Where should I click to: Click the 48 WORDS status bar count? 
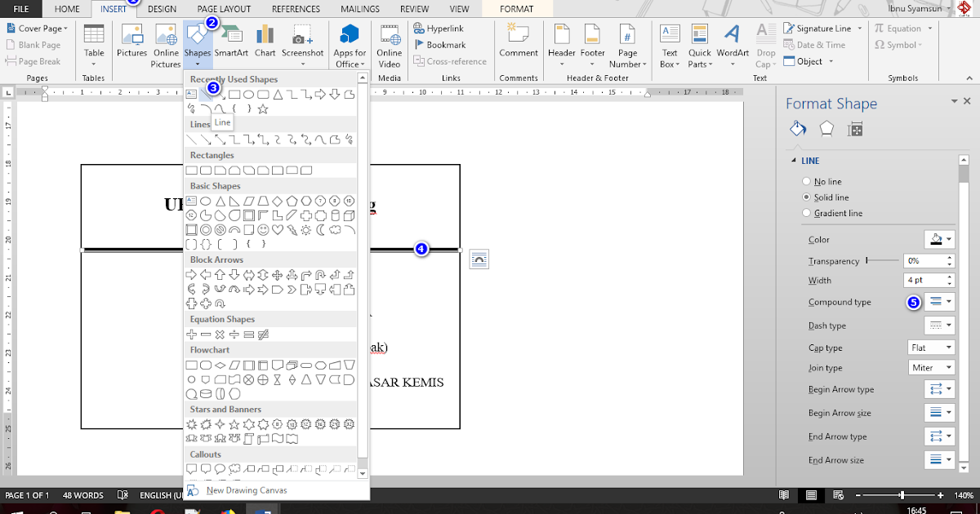83,495
